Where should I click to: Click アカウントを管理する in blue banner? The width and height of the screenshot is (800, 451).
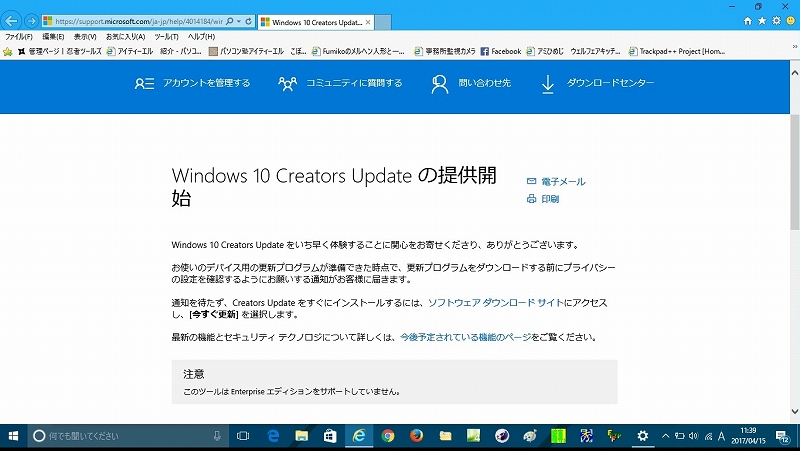coord(192,83)
